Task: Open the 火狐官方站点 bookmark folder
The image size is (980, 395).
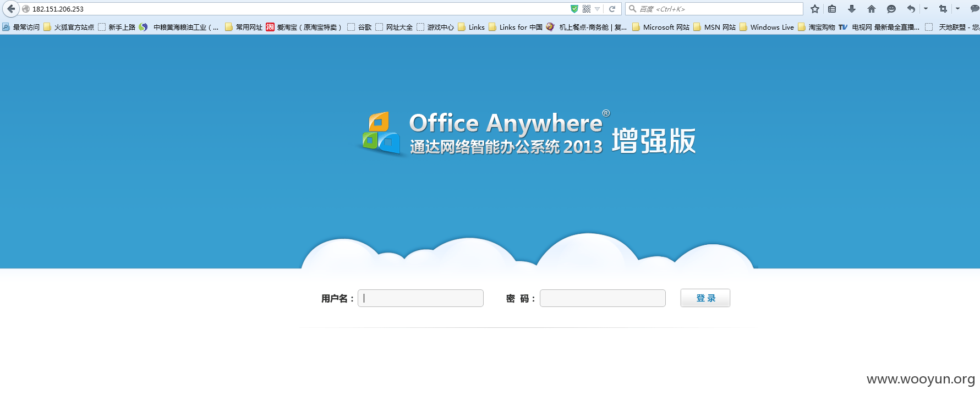Action: [x=69, y=27]
